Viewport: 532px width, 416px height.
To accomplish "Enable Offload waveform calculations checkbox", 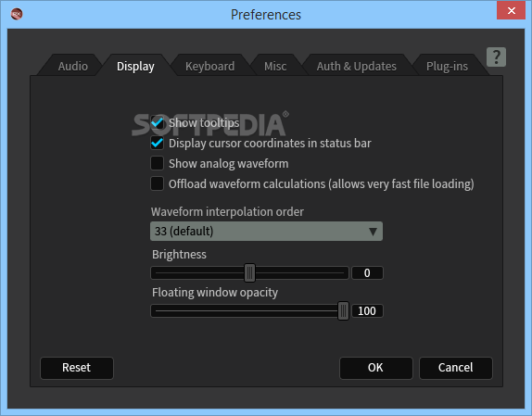I will click(157, 183).
